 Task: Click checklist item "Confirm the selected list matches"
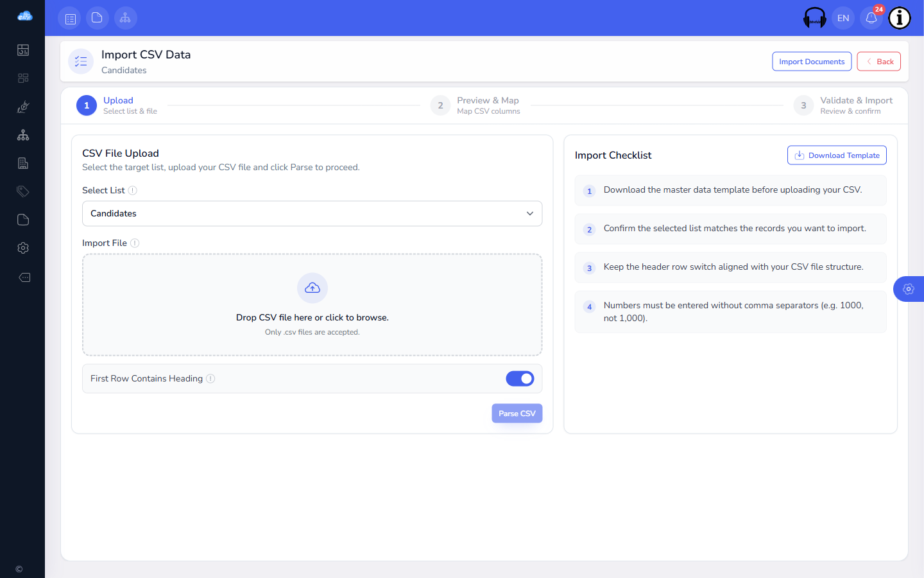pyautogui.click(x=731, y=229)
